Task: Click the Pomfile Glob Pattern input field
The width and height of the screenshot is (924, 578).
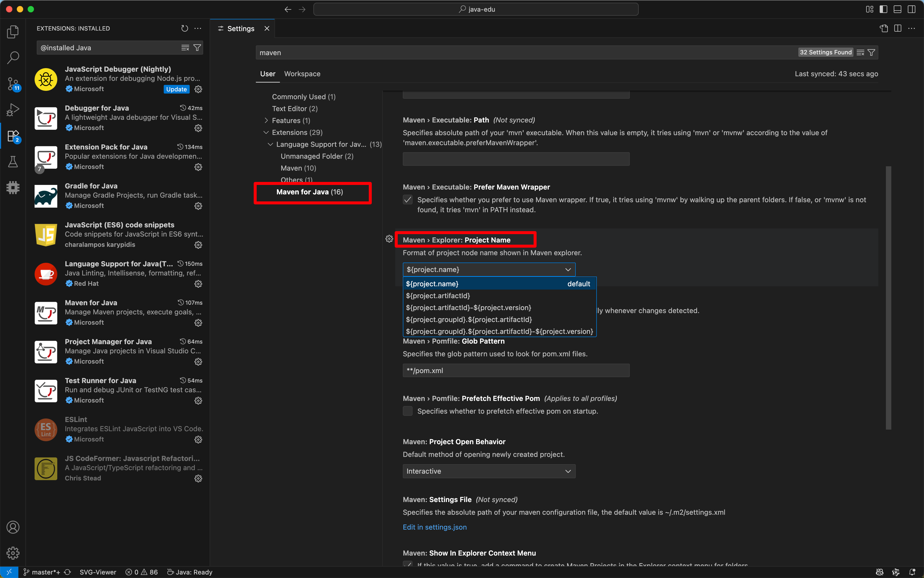Action: click(x=516, y=370)
